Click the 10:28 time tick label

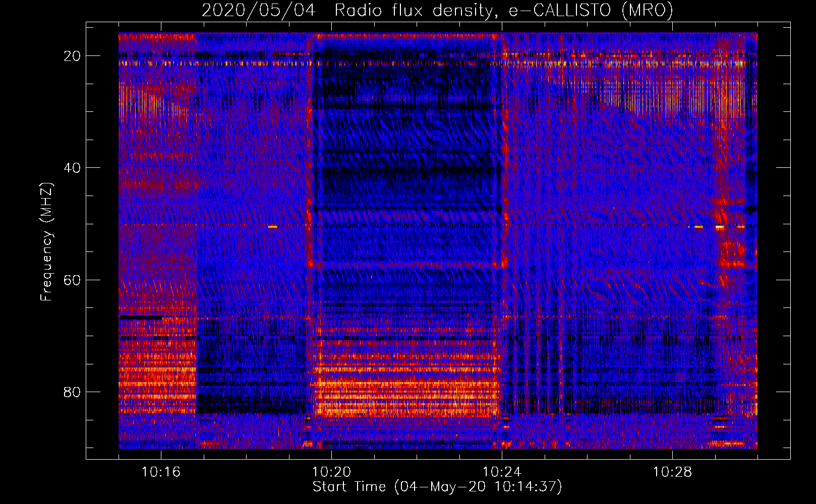tap(672, 472)
